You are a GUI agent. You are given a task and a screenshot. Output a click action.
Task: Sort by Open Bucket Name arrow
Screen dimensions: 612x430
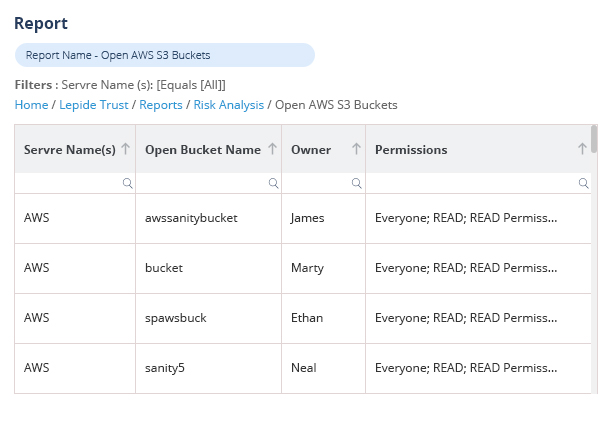click(x=271, y=149)
